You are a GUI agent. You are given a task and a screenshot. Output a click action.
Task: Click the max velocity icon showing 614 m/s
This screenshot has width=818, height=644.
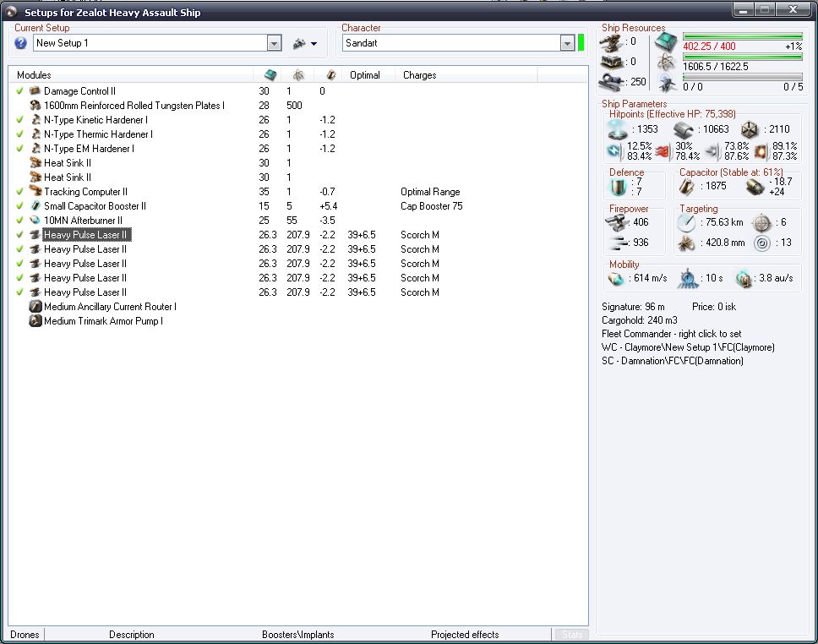pos(616,279)
